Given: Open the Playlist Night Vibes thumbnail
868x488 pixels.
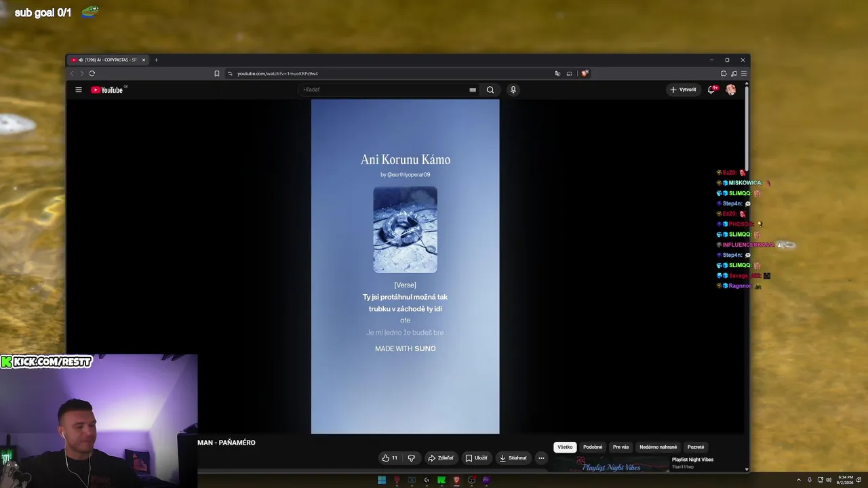Looking at the screenshot, I should 611,464.
